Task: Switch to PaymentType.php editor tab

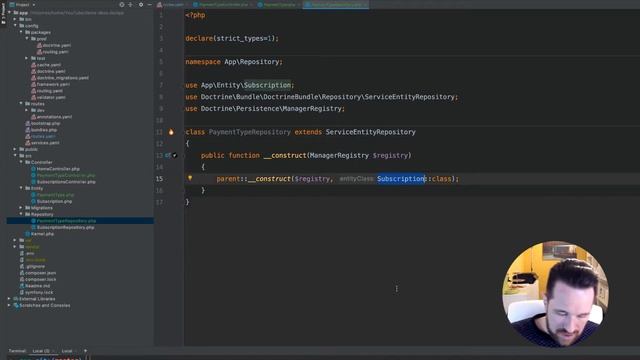Action: pyautogui.click(x=279, y=4)
